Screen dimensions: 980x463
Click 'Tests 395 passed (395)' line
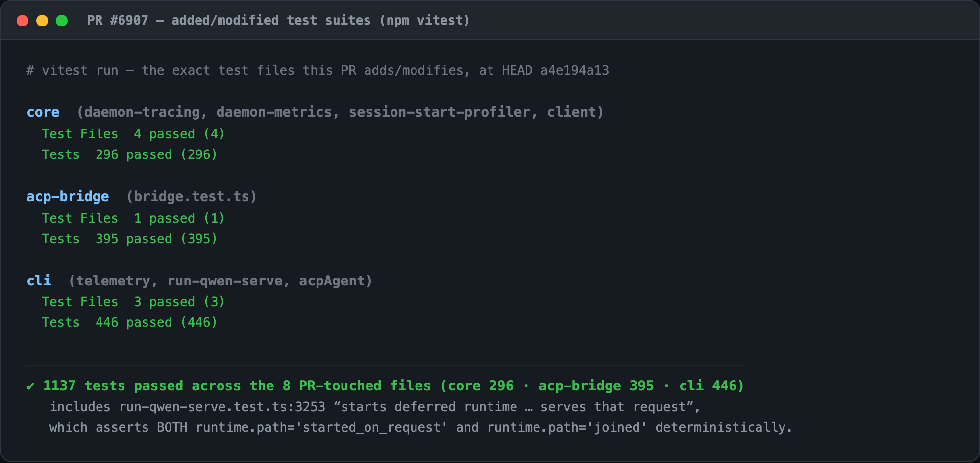pyautogui.click(x=129, y=239)
